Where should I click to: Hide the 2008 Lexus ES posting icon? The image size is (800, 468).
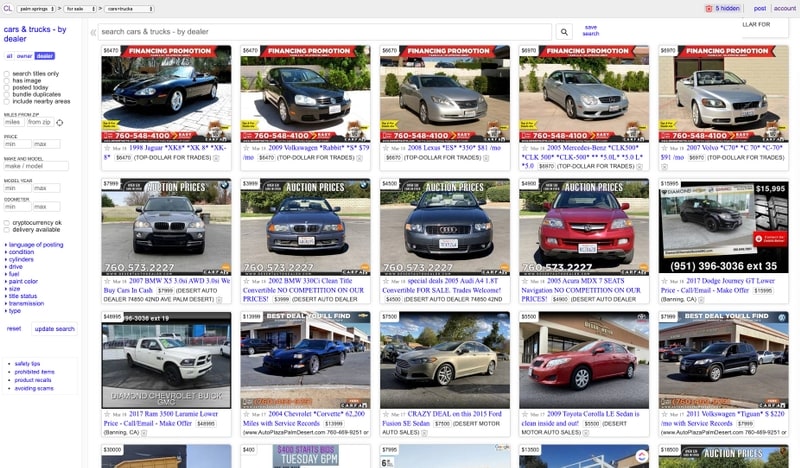486,158
